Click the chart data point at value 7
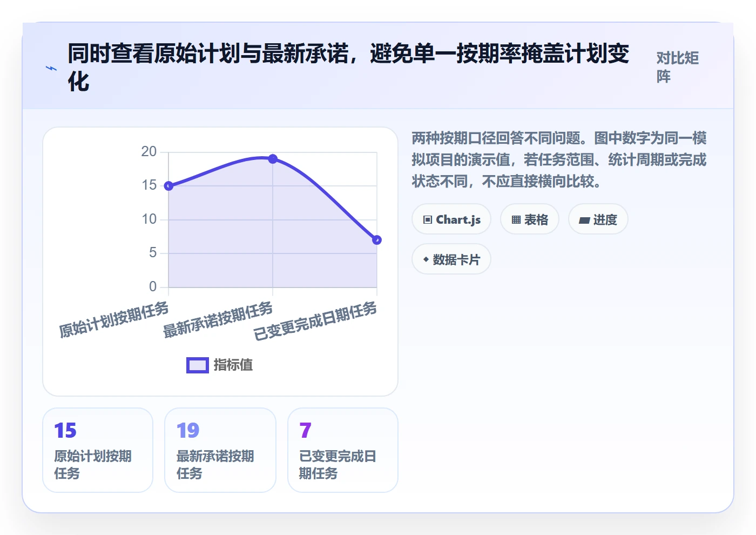 tap(377, 240)
